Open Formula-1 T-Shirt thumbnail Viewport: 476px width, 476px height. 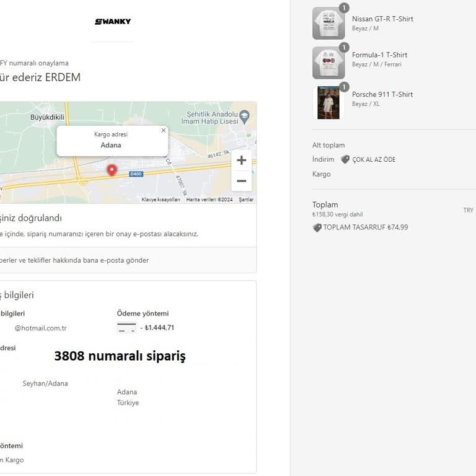tap(328, 63)
